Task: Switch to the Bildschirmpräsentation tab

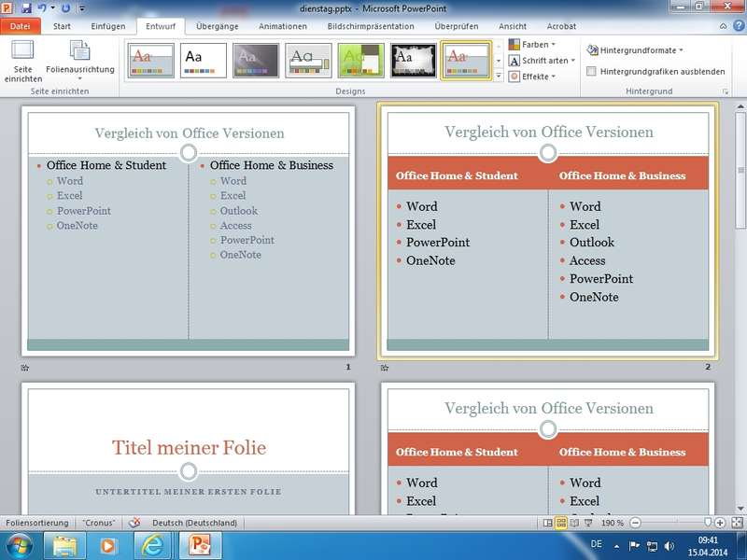Action: pyautogui.click(x=370, y=26)
